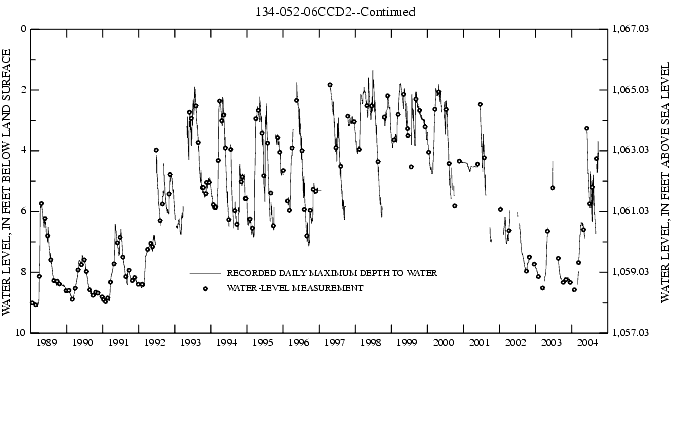Select the 2000 year label

point(443,342)
